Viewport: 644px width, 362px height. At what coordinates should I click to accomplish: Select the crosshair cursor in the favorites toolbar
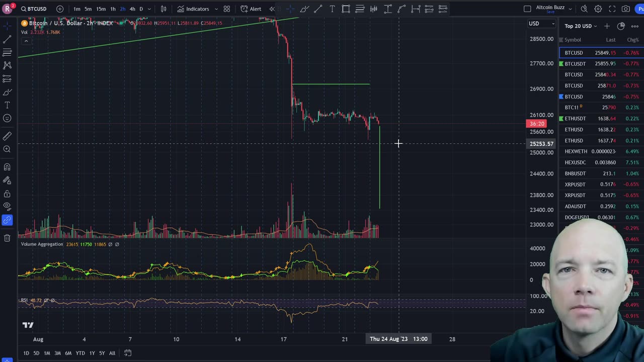[290, 9]
